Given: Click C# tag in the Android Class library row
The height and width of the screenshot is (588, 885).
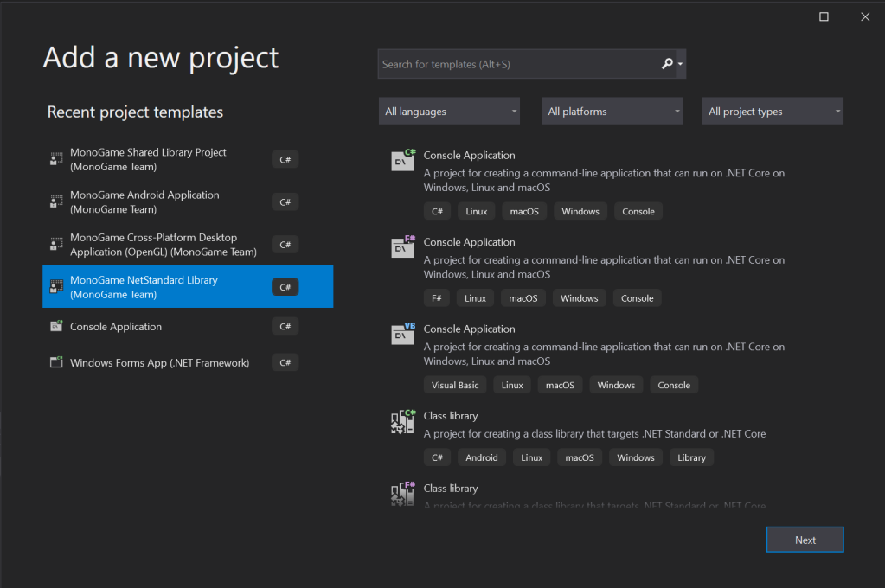Looking at the screenshot, I should pos(437,457).
